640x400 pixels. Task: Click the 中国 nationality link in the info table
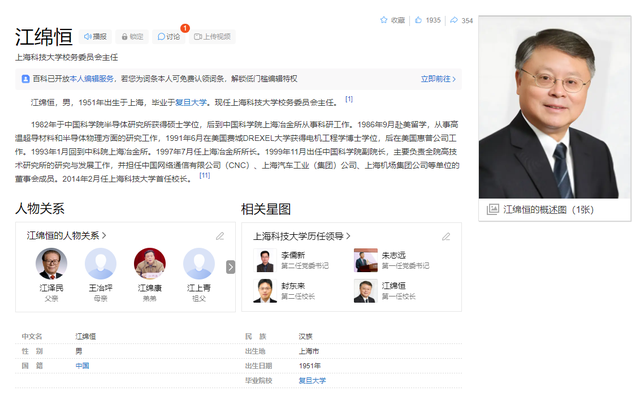pos(82,366)
